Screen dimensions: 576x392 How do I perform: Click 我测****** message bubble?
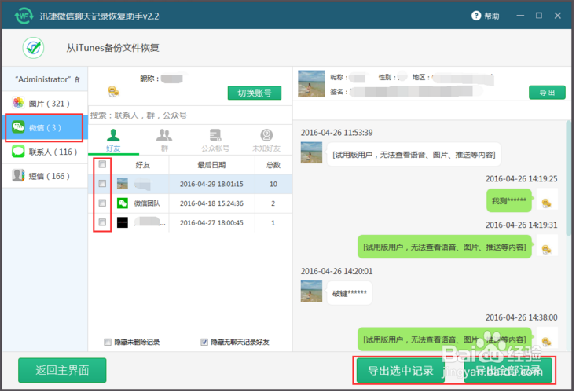click(x=508, y=200)
